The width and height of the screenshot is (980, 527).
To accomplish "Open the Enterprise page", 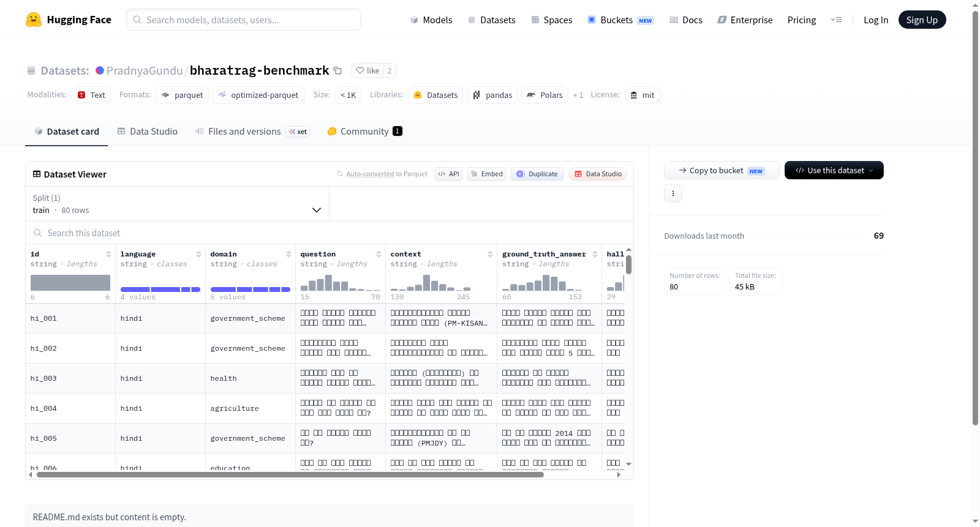I will [745, 20].
